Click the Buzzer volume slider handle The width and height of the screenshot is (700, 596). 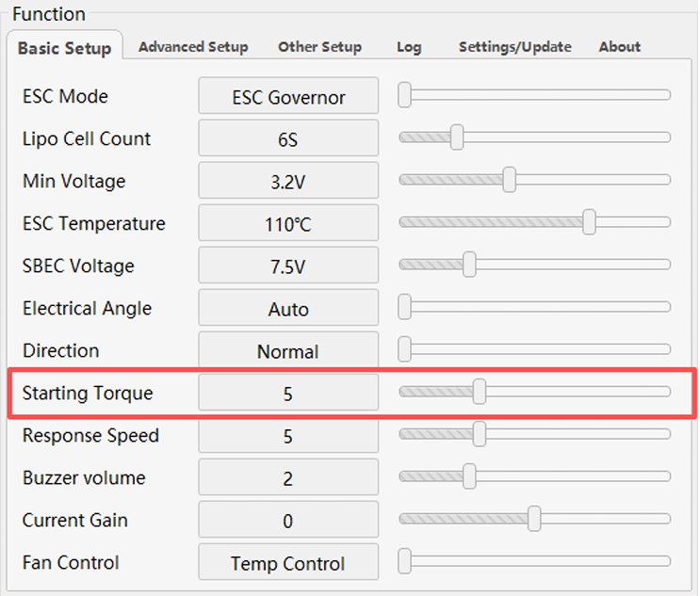[469, 476]
